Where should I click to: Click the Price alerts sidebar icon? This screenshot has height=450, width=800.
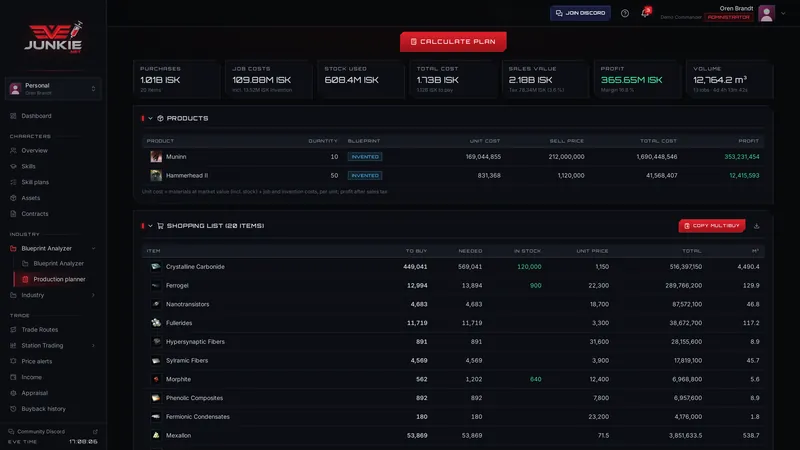coord(13,361)
